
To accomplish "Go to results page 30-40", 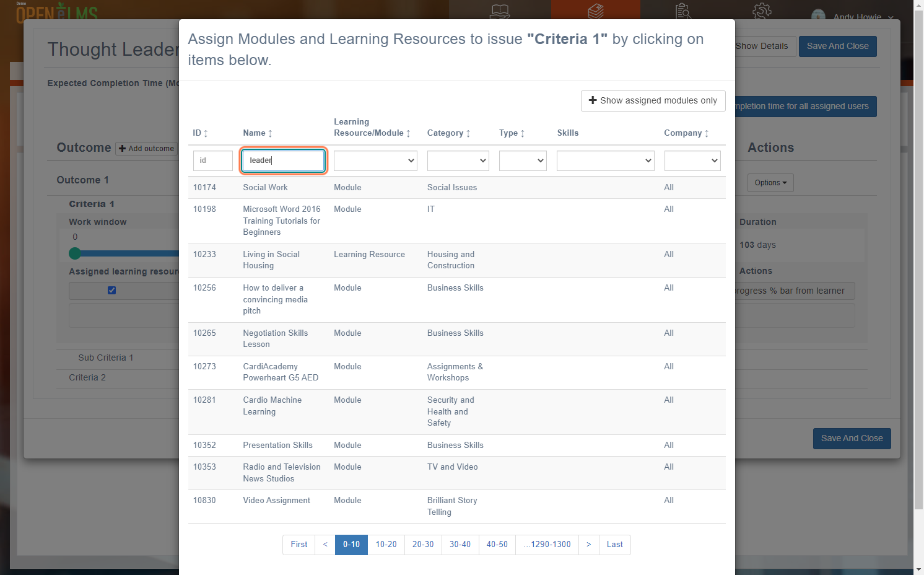I will tap(460, 545).
